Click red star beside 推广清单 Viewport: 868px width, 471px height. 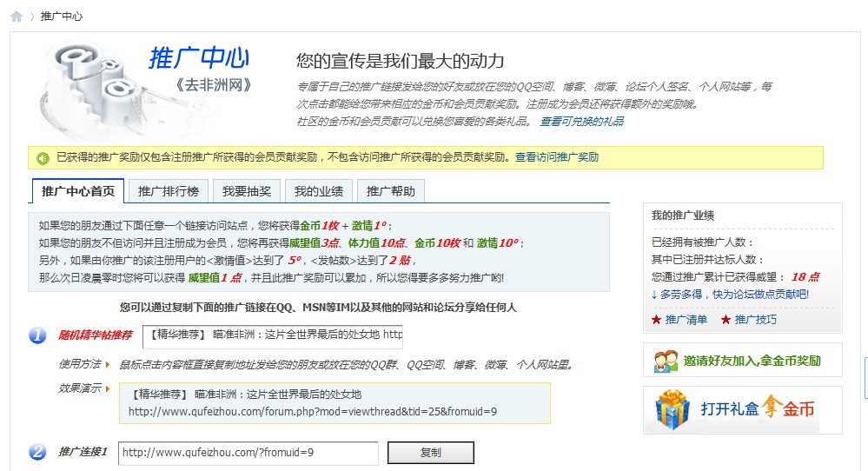(x=657, y=319)
